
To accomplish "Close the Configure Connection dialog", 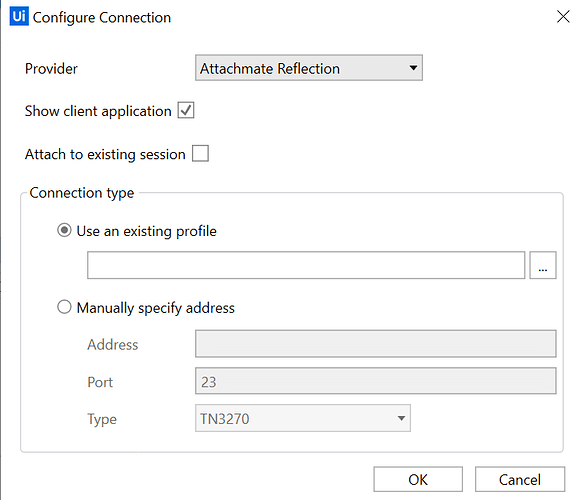I will 563,17.
